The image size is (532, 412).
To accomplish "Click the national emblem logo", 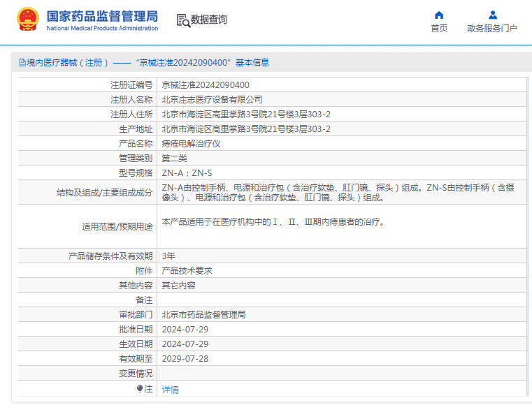I will tap(28, 20).
